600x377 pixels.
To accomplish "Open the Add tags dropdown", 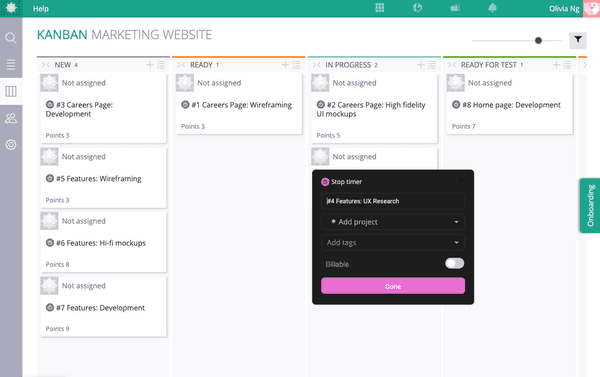I will click(393, 242).
